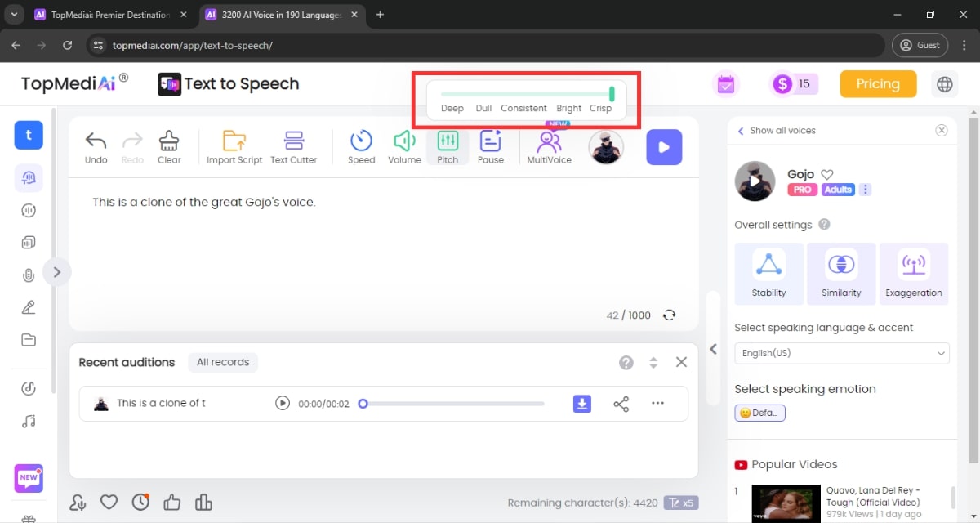
Task: Click the pitch slider track at Consistent
Action: 523,94
